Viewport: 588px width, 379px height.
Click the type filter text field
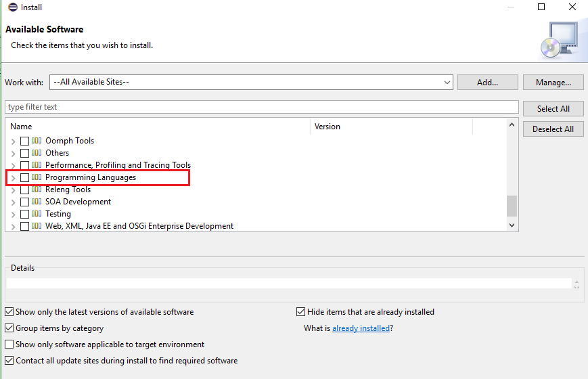point(262,107)
